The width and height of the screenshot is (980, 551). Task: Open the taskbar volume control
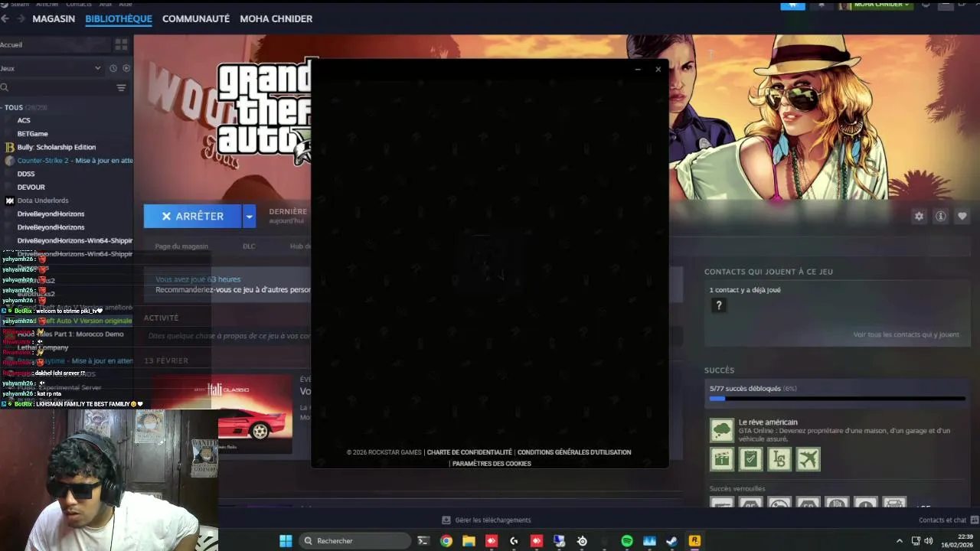[x=929, y=541]
